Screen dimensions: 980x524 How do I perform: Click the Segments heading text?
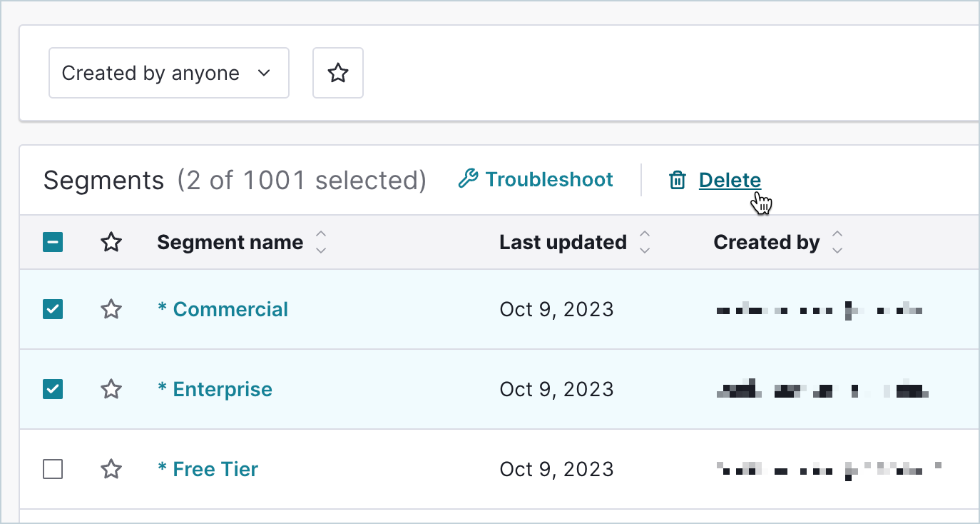click(x=103, y=181)
